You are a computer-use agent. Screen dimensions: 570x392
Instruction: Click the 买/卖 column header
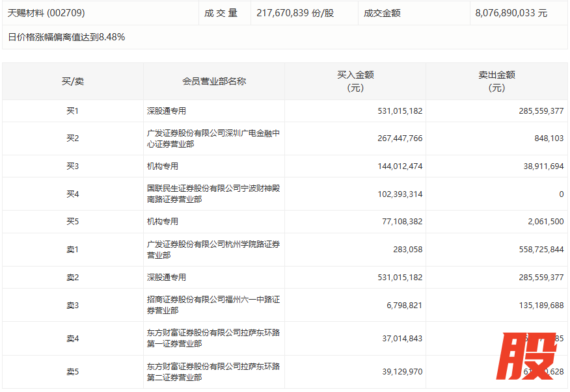(73, 81)
